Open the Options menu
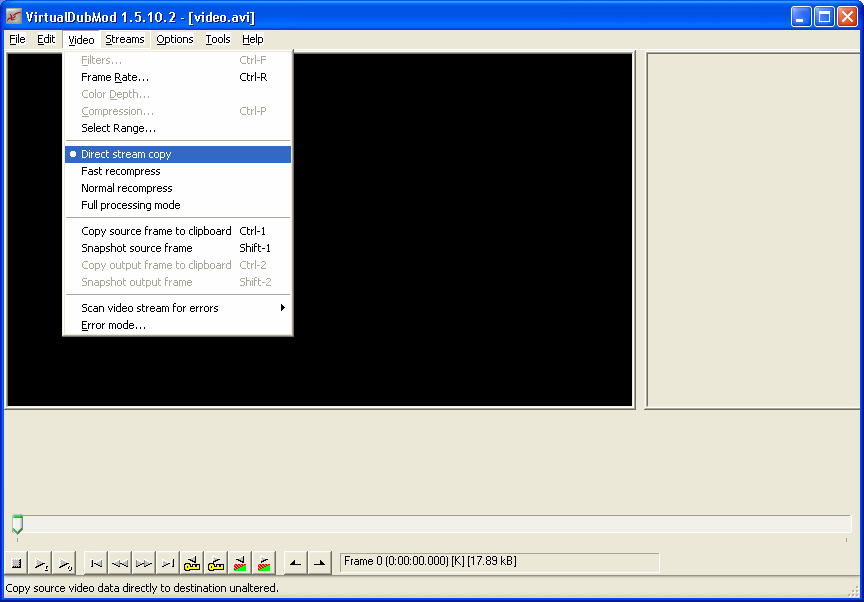Image resolution: width=864 pixels, height=602 pixels. click(x=175, y=39)
